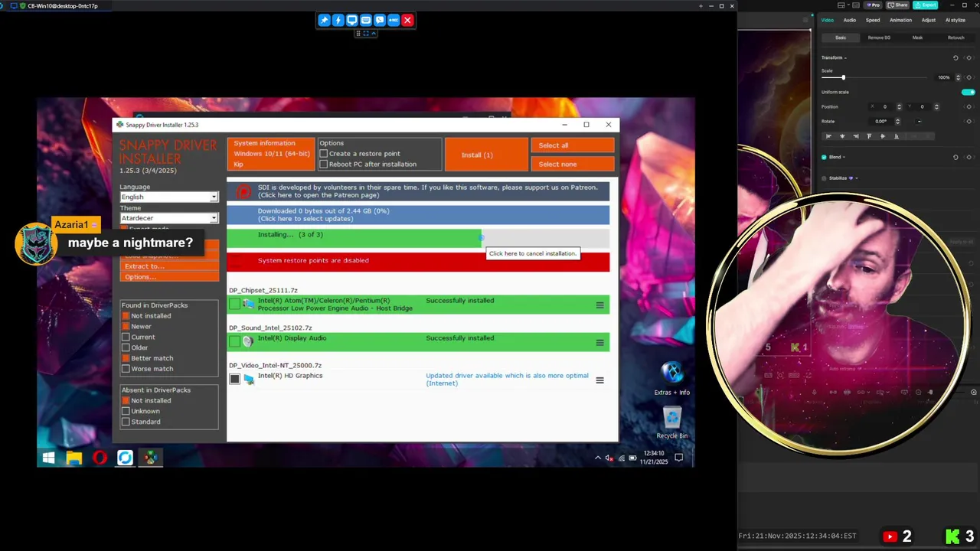Click the align left icon in editor panel

[828, 136]
